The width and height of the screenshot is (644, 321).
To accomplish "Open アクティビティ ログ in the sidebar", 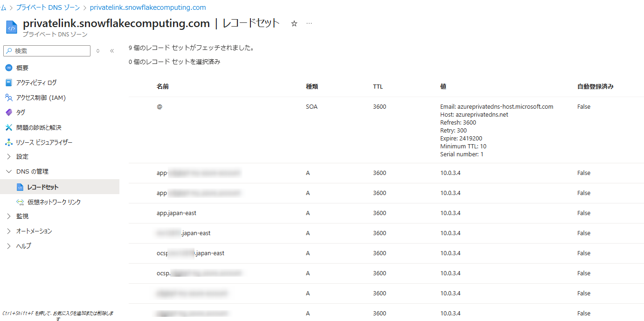I will [x=36, y=83].
